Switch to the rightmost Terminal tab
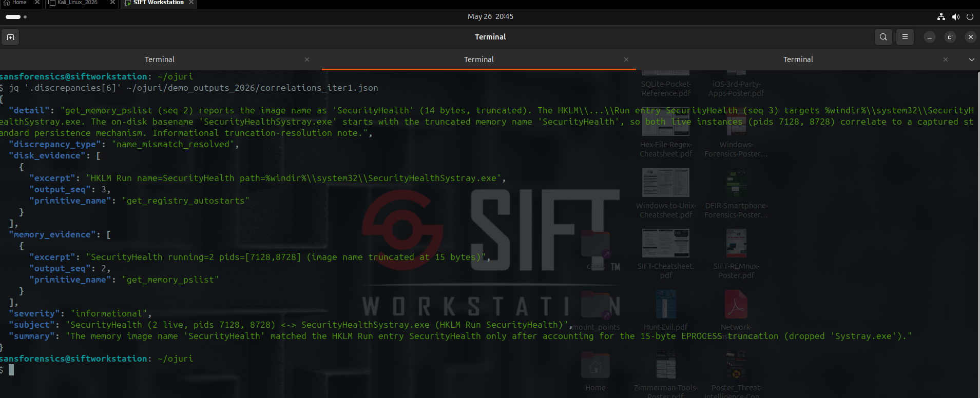 pos(798,59)
